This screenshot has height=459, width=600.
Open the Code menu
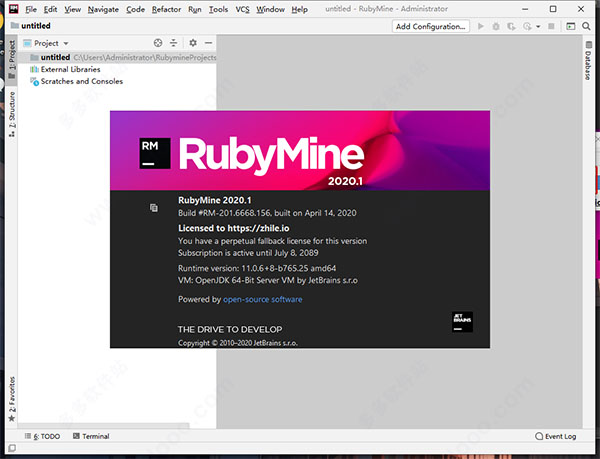tap(135, 10)
